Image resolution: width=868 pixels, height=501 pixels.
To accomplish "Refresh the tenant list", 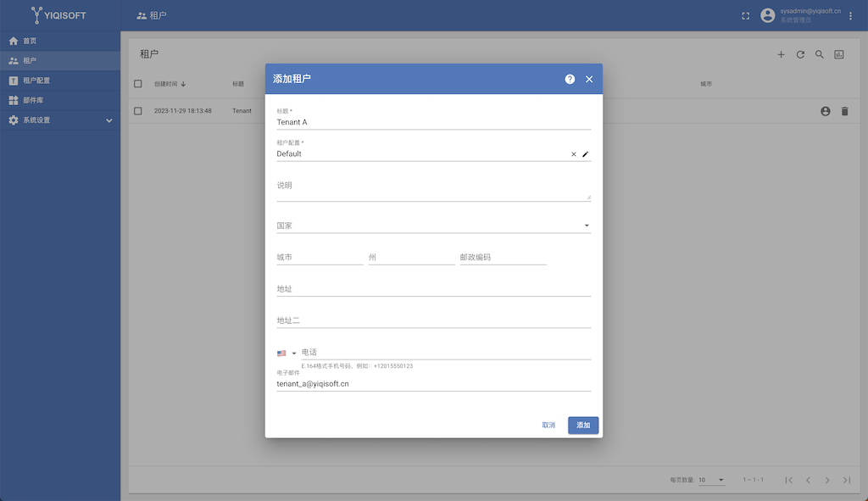I will [800, 54].
